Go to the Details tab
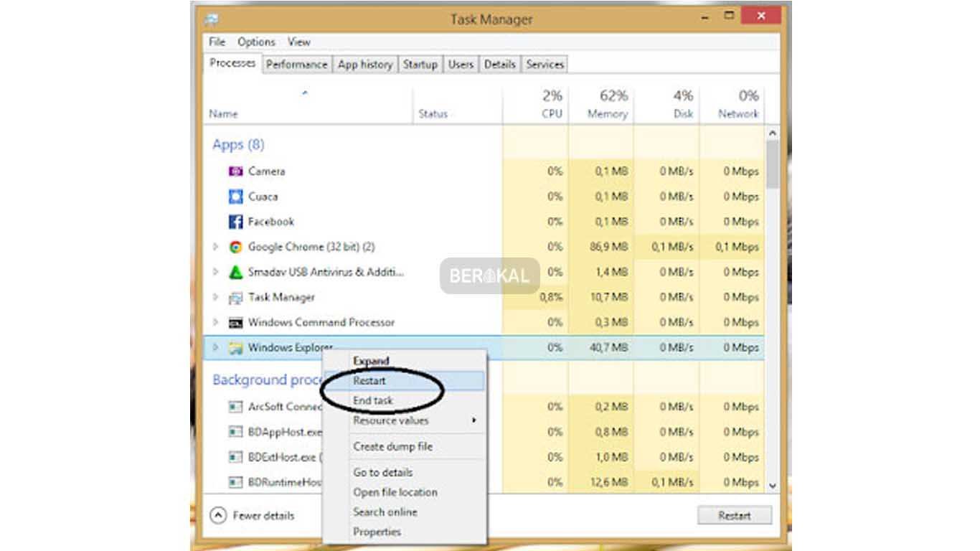 pyautogui.click(x=499, y=64)
